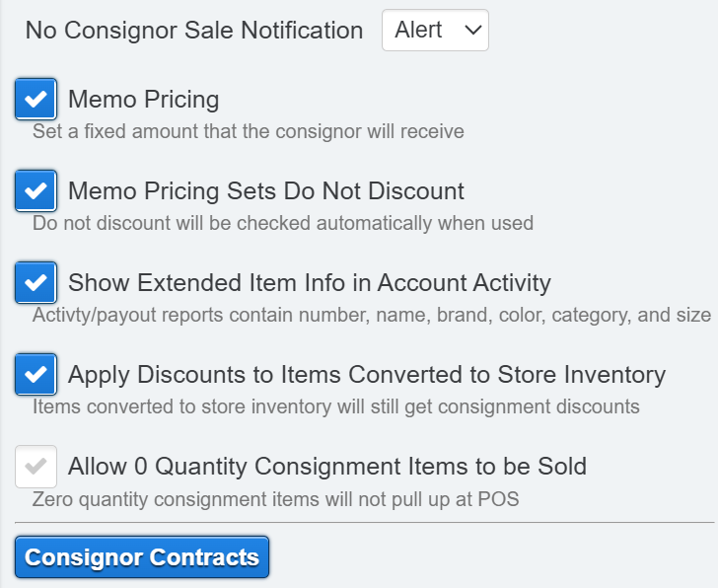Click the chevron arrow beside Alert
Image resolution: width=718 pixels, height=588 pixels.
pyautogui.click(x=473, y=31)
